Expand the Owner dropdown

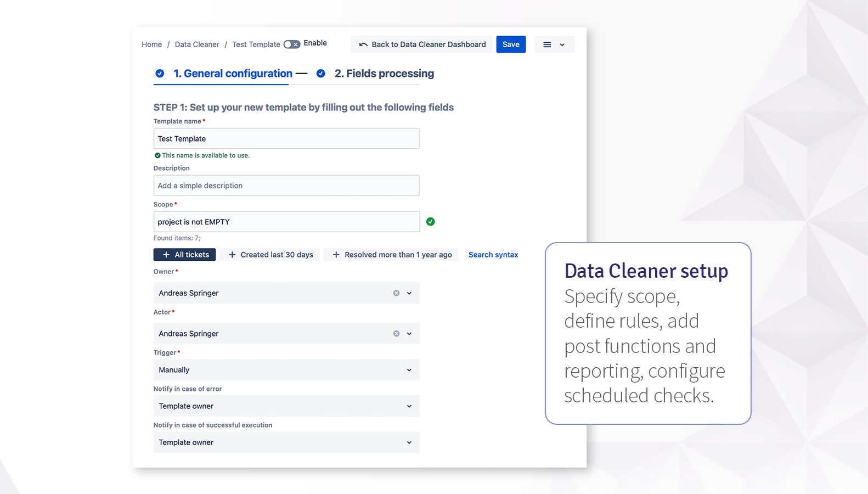pyautogui.click(x=409, y=293)
